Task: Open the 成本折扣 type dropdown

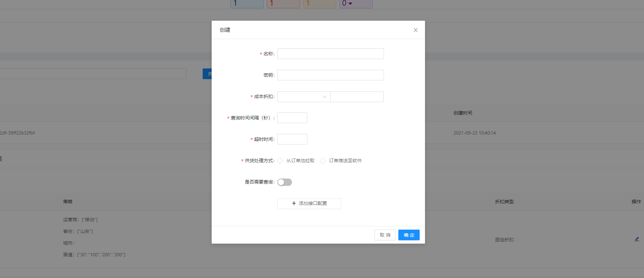Action: [304, 97]
